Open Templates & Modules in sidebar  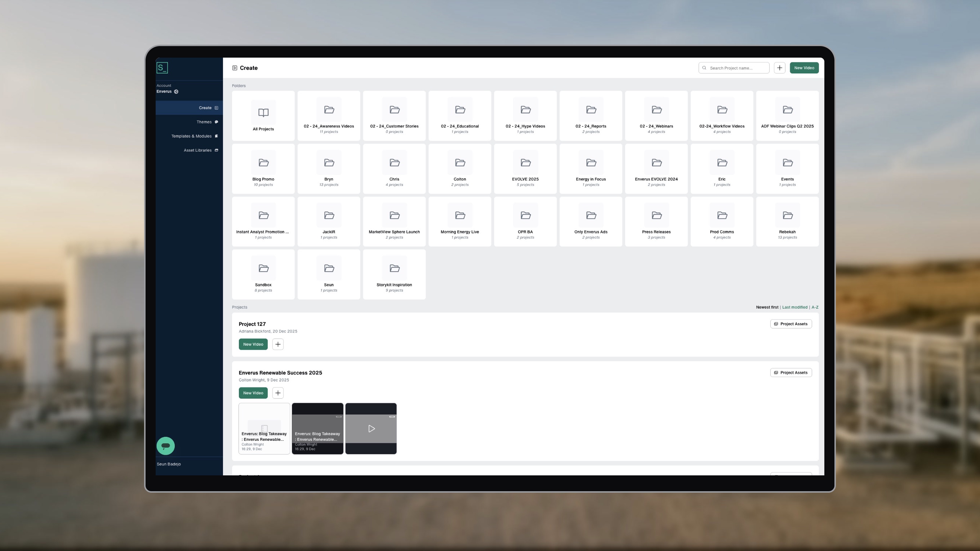tap(189, 136)
